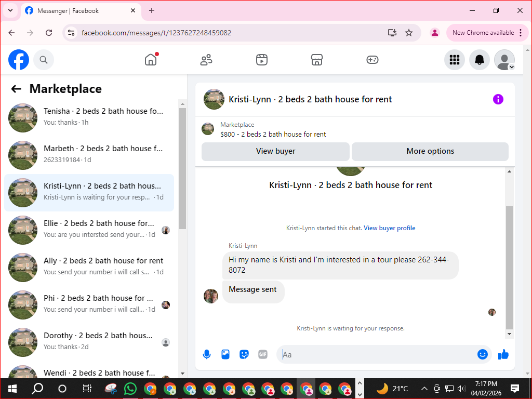Click the address bar URL

156,33
